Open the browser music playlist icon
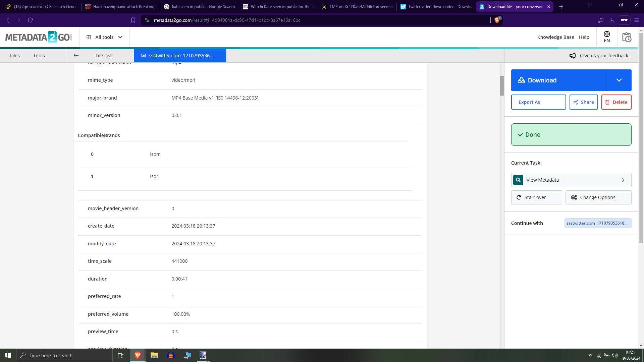 click(601, 20)
